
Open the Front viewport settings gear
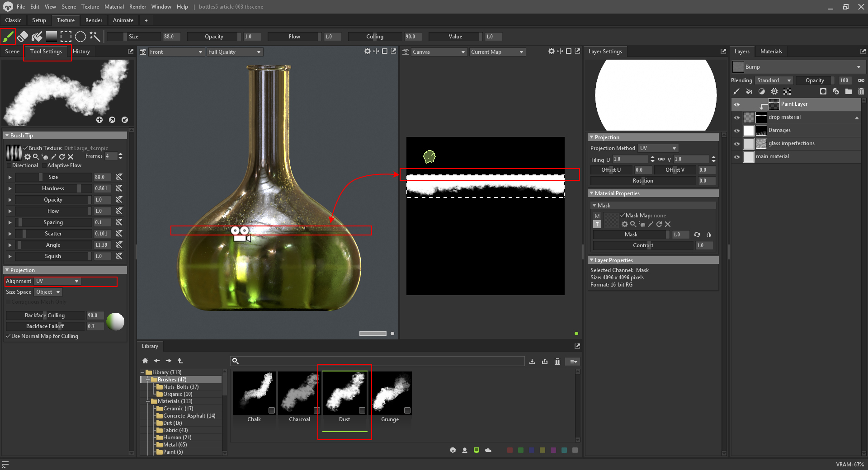tap(368, 51)
